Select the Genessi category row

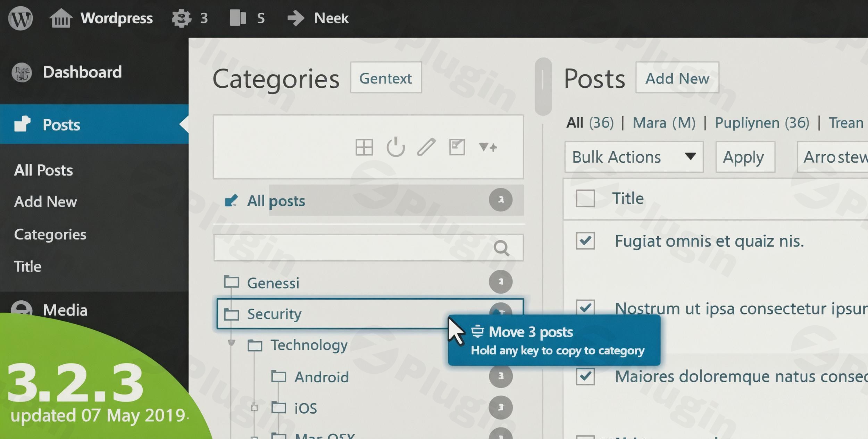(x=368, y=282)
